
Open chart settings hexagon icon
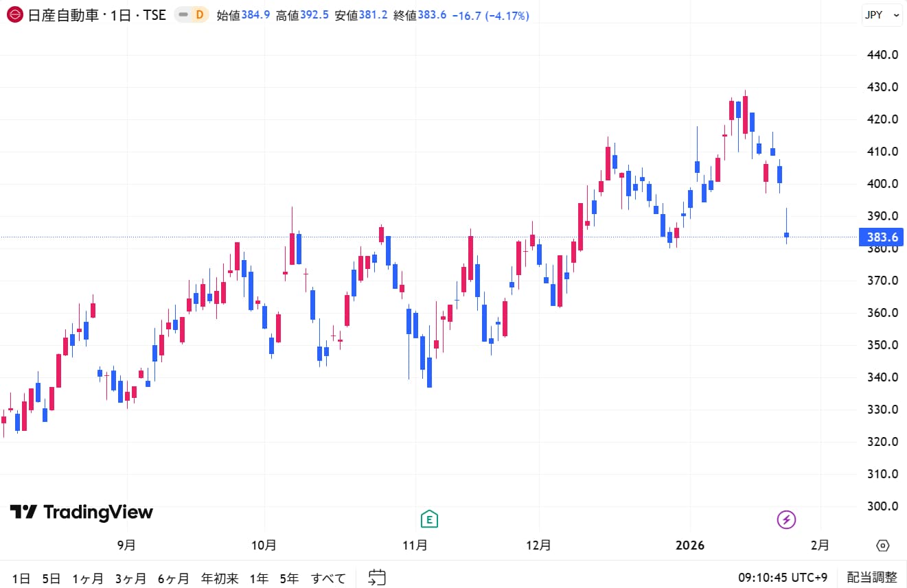[883, 545]
